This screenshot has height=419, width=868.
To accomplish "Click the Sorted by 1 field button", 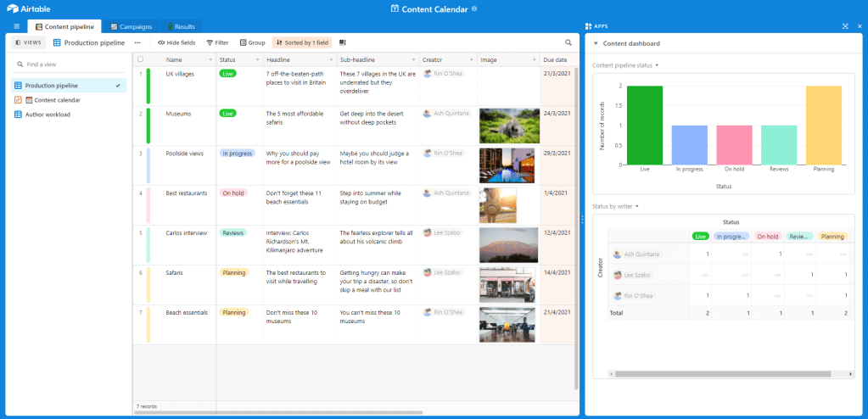I will point(302,42).
